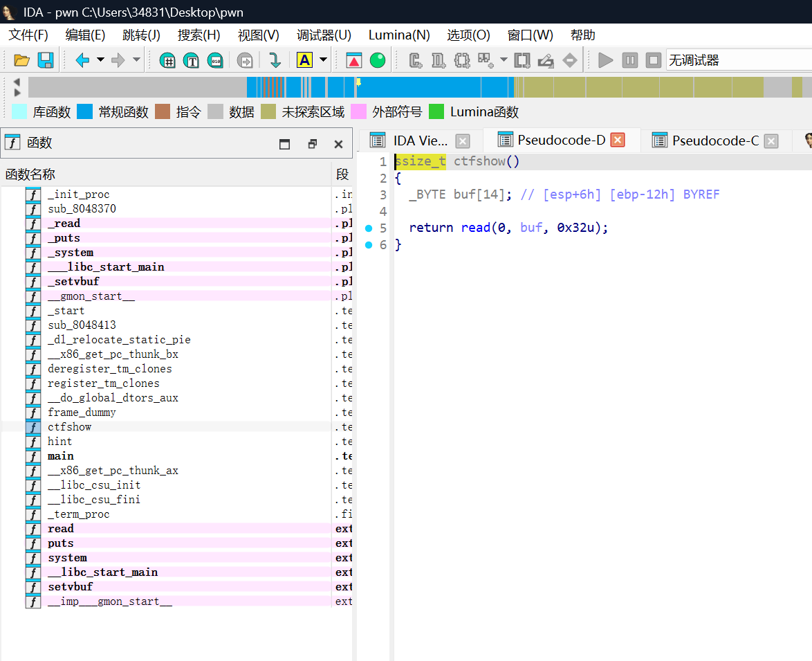Click the save database floppy icon
The width and height of the screenshot is (812, 661).
point(46,60)
